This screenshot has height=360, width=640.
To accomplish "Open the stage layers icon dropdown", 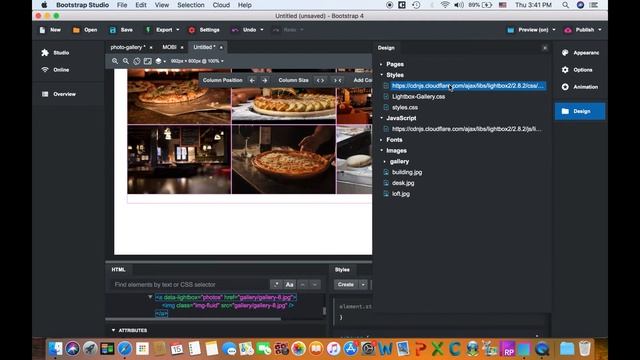I will tap(160, 61).
